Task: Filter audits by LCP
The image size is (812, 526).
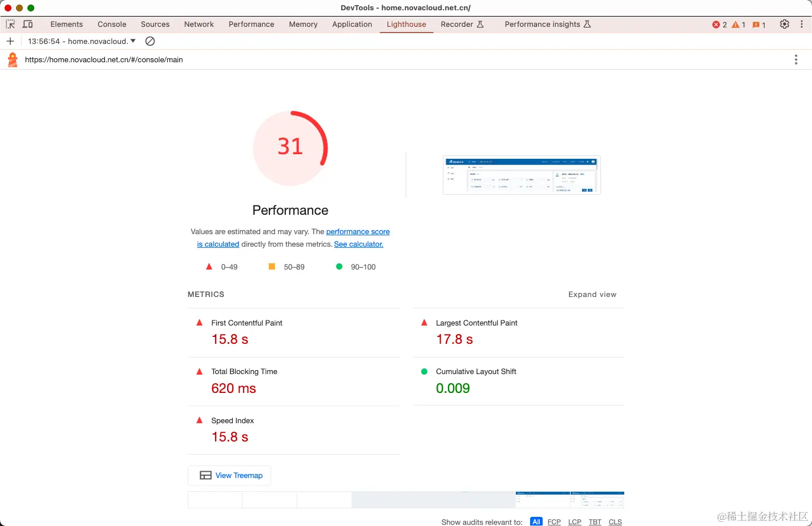Action: [575, 522]
